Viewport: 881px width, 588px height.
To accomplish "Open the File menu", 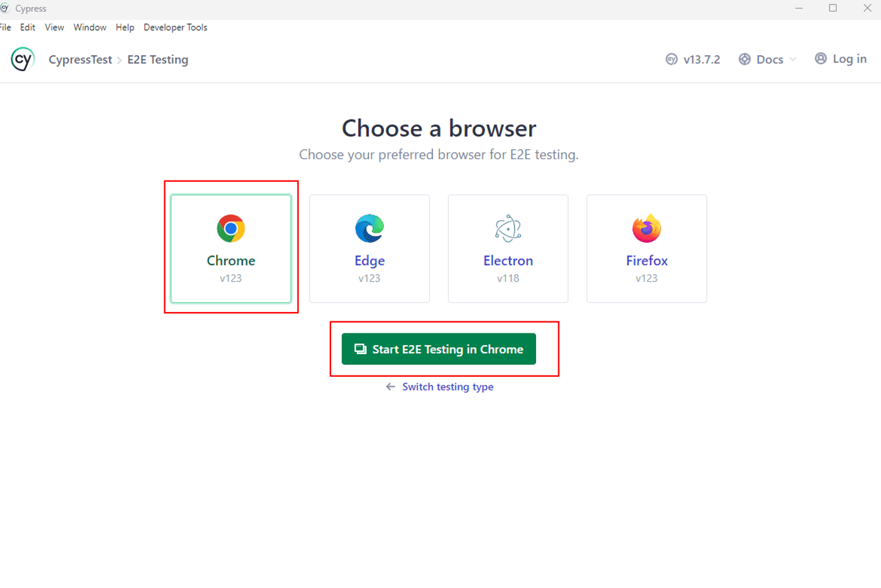I will (x=6, y=27).
